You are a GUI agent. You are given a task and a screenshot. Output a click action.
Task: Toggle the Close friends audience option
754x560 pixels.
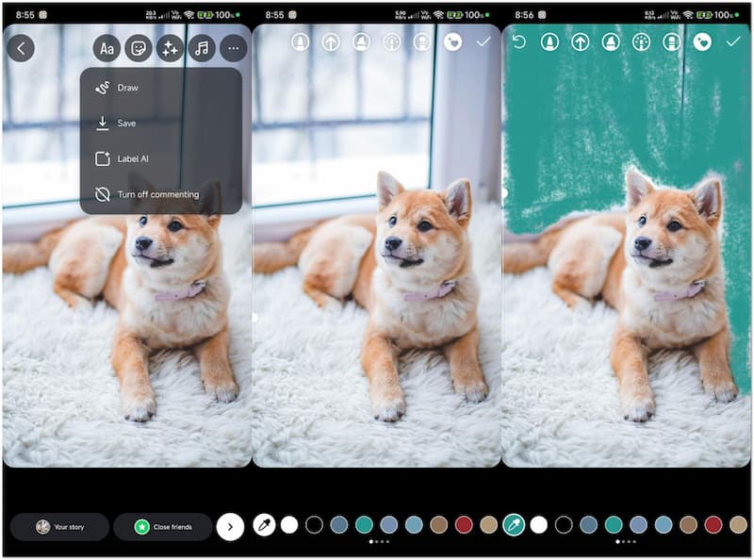163,527
